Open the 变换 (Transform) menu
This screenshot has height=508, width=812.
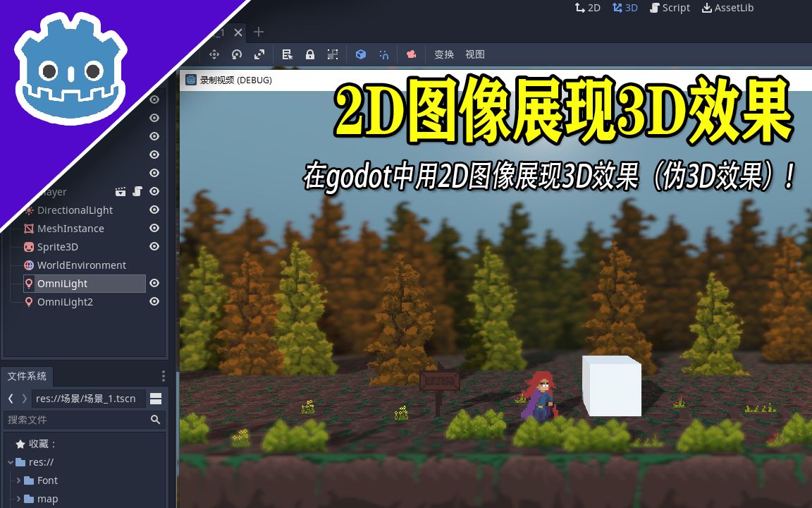click(443, 54)
